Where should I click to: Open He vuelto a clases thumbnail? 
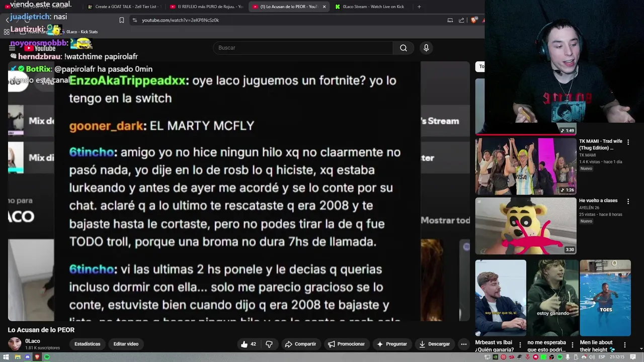[526, 226]
